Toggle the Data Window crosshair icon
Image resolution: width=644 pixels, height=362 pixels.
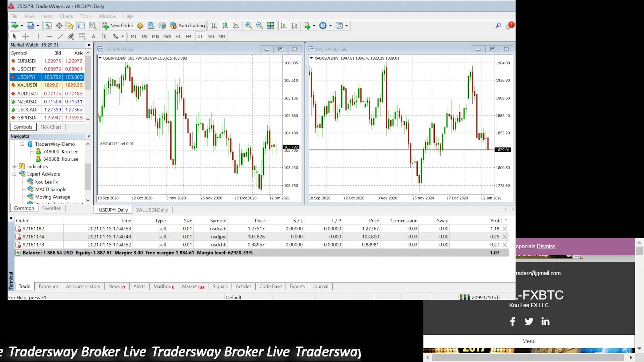(59, 25)
